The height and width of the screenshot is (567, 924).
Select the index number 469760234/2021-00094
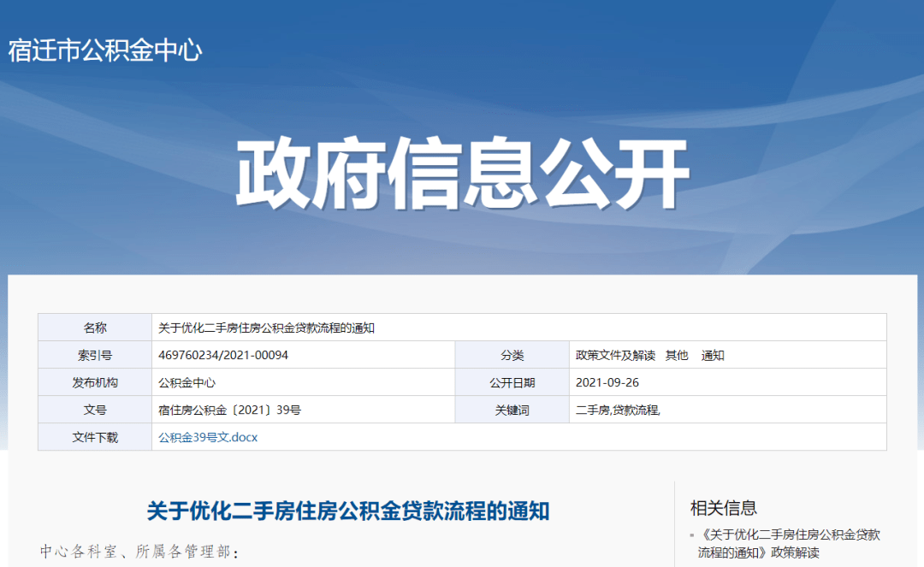click(223, 355)
